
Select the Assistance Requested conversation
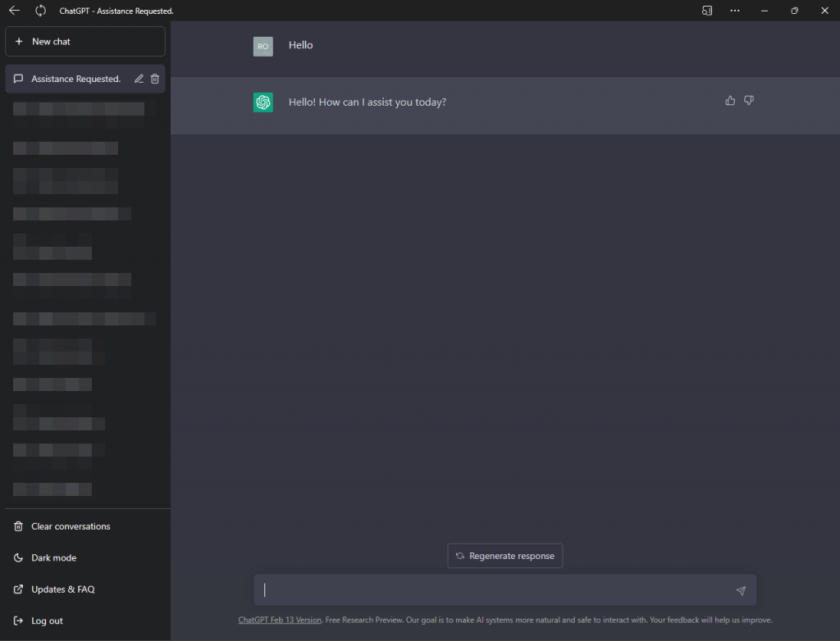coord(85,79)
